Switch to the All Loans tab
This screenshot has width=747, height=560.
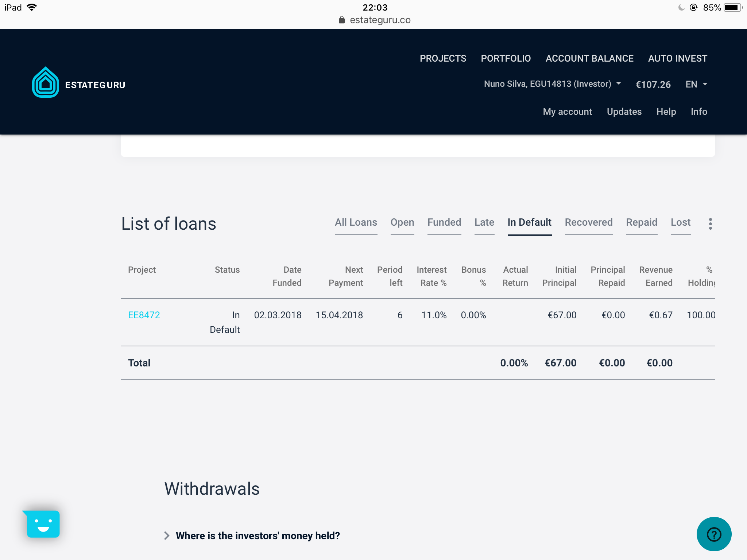356,222
